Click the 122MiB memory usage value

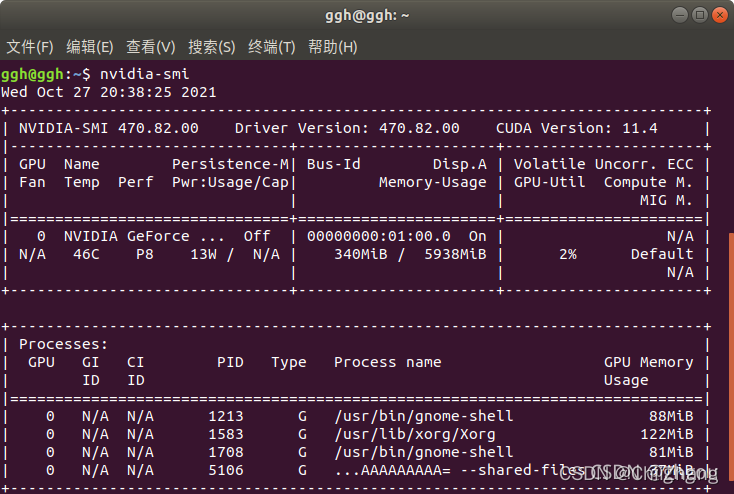tap(667, 435)
